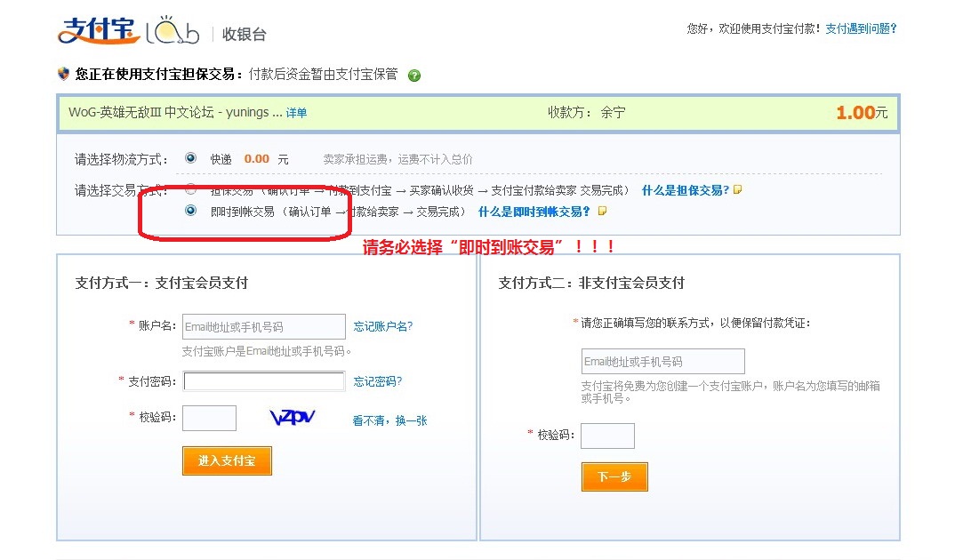This screenshot has width=963, height=560.
Task: Focus the 账户名 input field
Action: point(264,327)
